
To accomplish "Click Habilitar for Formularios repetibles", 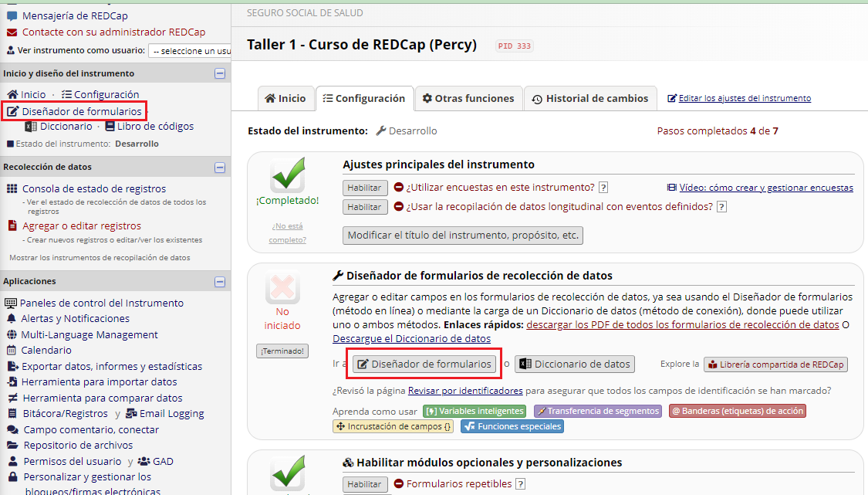I will 364,484.
